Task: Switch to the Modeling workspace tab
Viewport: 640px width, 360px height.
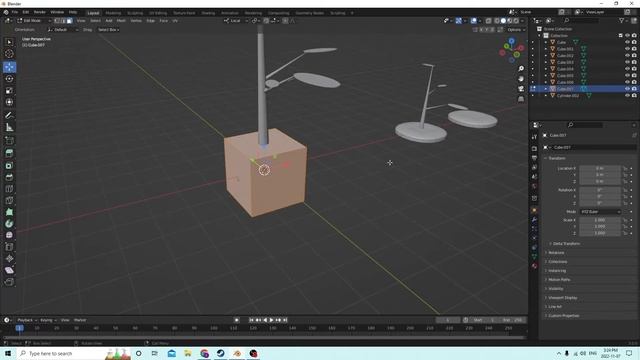Action: [x=113, y=13]
